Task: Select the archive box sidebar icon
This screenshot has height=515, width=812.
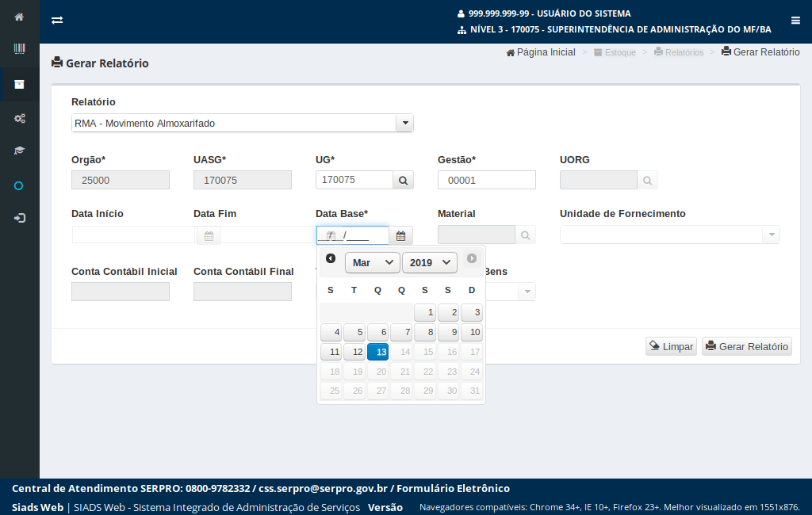Action: (19, 84)
